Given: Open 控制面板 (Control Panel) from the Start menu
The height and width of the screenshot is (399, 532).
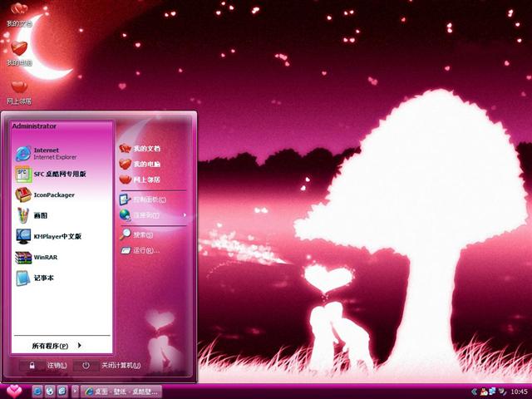Looking at the screenshot, I should tap(150, 199).
